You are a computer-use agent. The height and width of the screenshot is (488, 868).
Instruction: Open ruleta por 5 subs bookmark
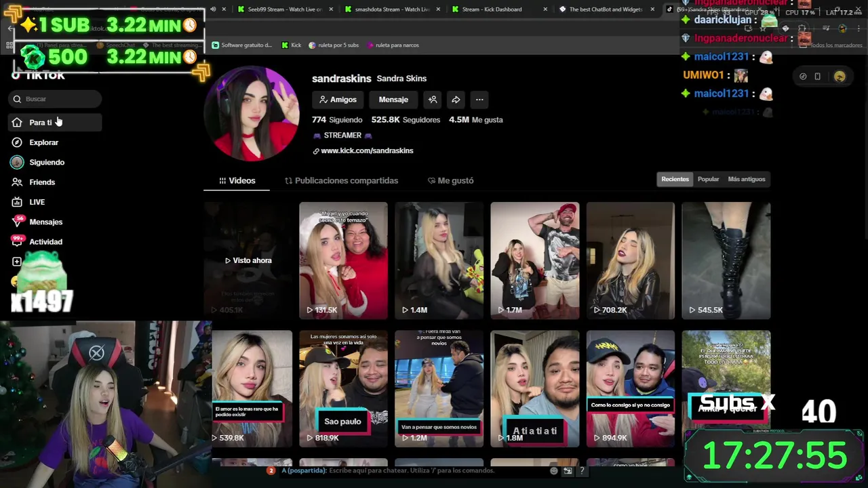click(x=334, y=45)
